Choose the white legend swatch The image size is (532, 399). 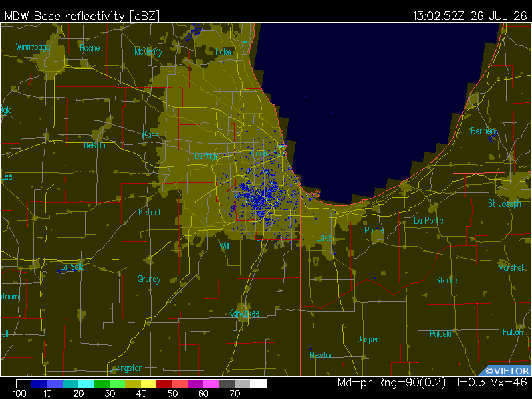click(x=258, y=384)
